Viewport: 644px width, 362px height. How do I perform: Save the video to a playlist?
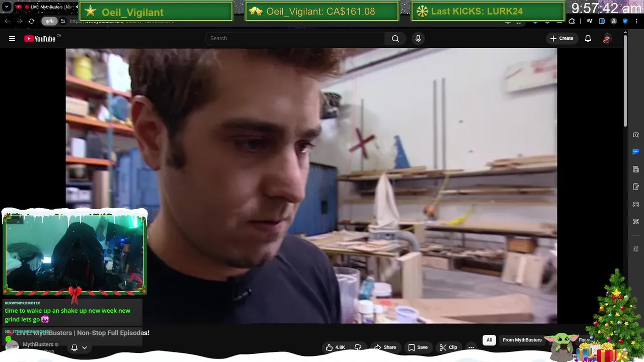click(418, 347)
